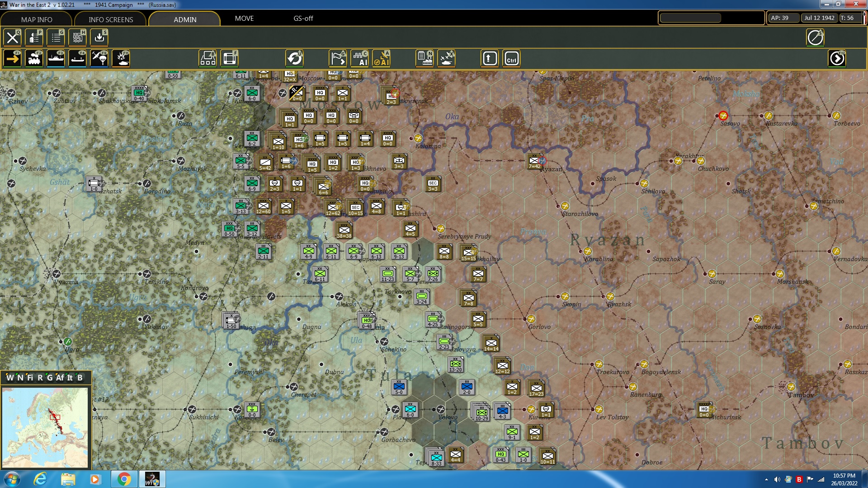The image size is (868, 488).
Task: Open the Preferences icon marked P
Action: 34,38
